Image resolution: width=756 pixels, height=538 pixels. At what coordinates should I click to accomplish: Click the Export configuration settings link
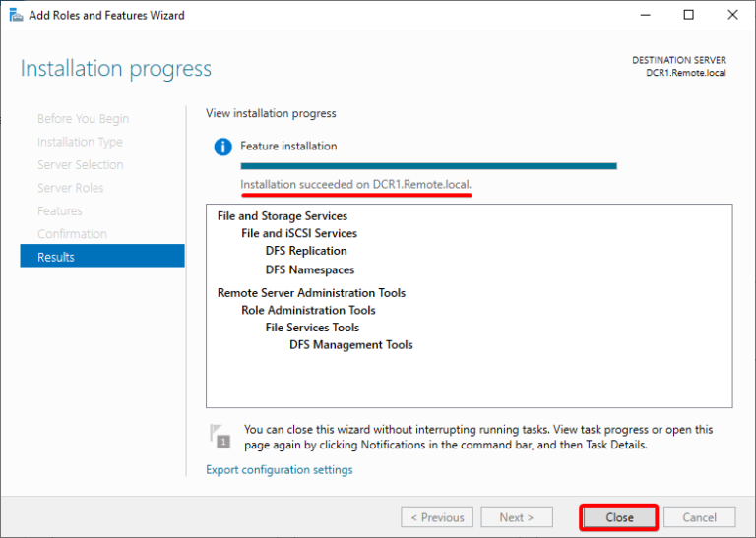(x=279, y=470)
